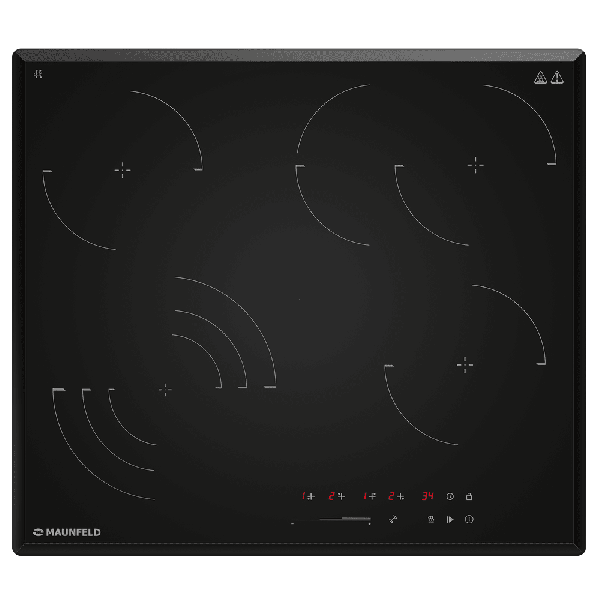
Task: Tap the top-left cooking zone crosshair
Action: (122, 170)
